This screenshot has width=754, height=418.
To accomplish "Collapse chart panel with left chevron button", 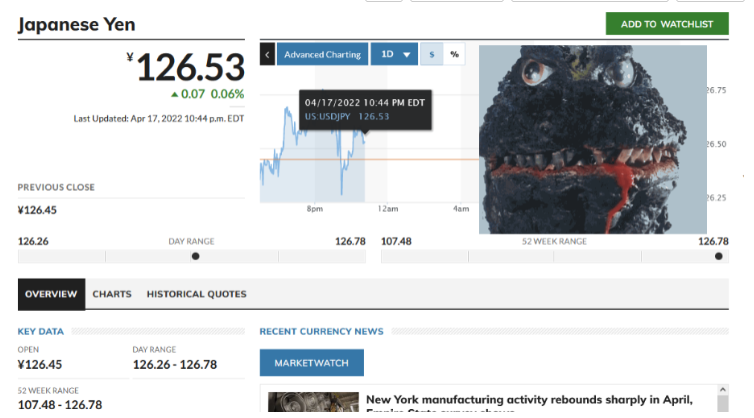I will coord(267,54).
